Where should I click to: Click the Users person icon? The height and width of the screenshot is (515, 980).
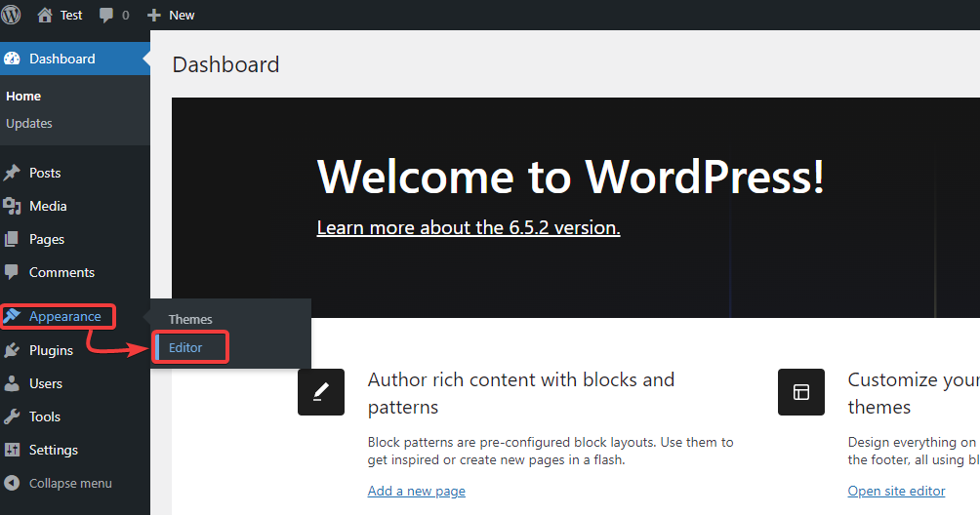pyautogui.click(x=12, y=383)
